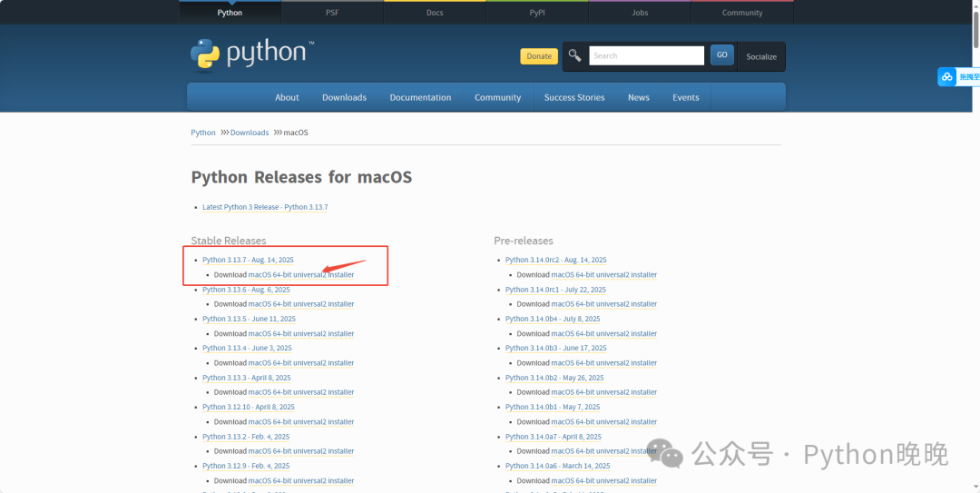Click the Python breadcrumb link
Viewport: 980px width, 493px height.
click(x=203, y=133)
